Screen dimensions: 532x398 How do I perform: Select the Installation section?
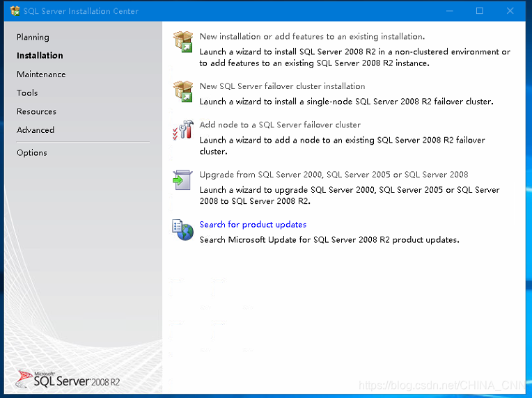pos(40,55)
